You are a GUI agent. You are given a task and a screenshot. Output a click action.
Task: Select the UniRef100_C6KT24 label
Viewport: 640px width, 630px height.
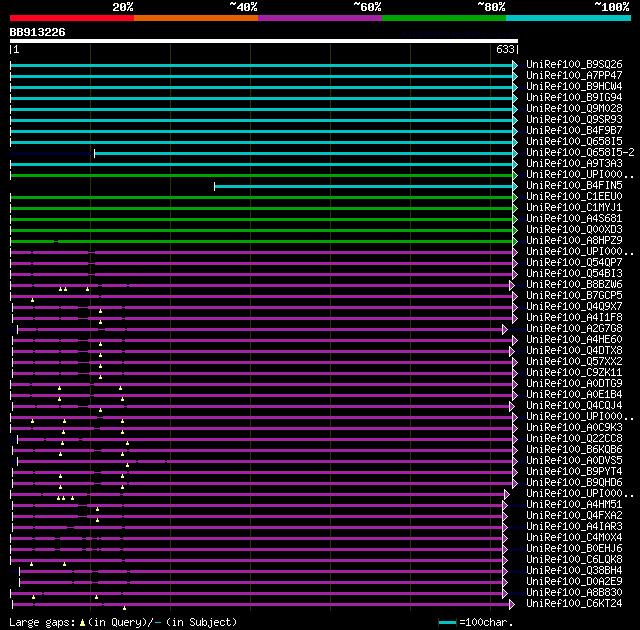click(x=574, y=604)
